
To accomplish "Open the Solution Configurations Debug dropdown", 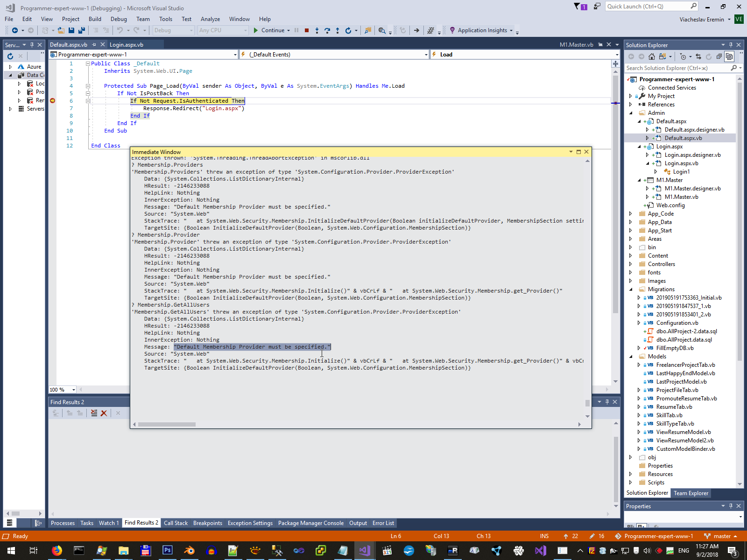I will point(174,30).
